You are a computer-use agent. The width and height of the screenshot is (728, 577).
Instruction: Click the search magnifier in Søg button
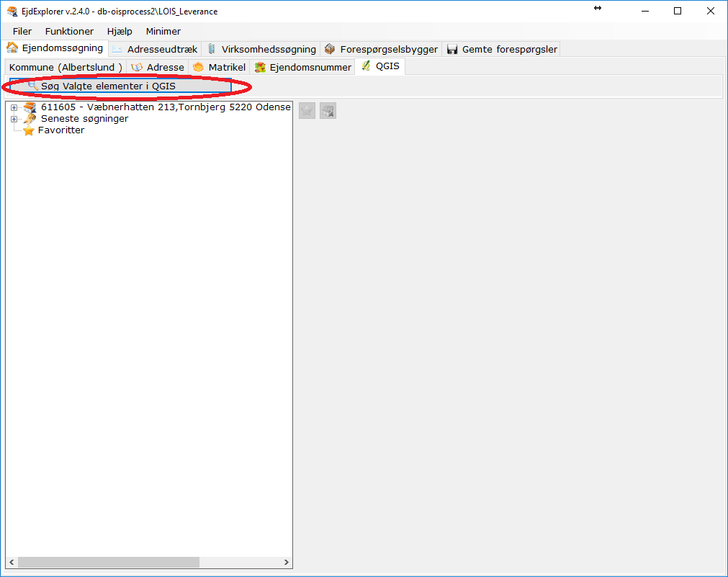(x=32, y=85)
